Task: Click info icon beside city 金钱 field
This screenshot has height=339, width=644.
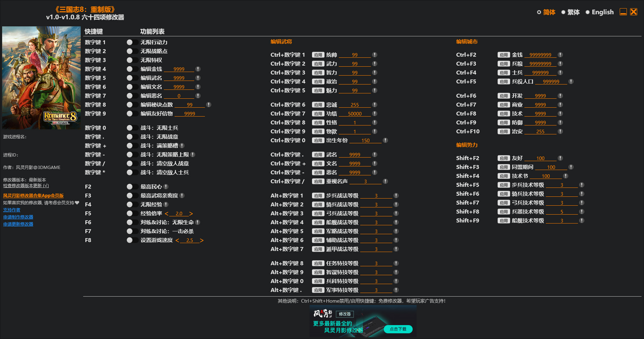Action: point(560,55)
